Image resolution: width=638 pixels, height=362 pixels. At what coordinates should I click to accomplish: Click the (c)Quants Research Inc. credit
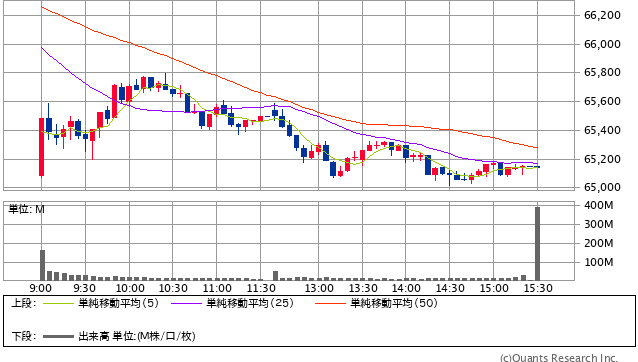tap(559, 358)
